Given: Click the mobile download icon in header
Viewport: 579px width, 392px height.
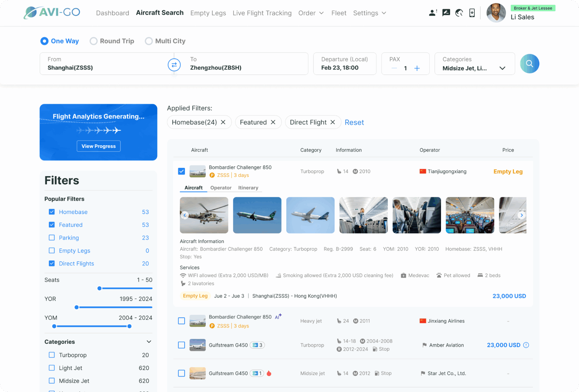Looking at the screenshot, I should click(x=472, y=13).
